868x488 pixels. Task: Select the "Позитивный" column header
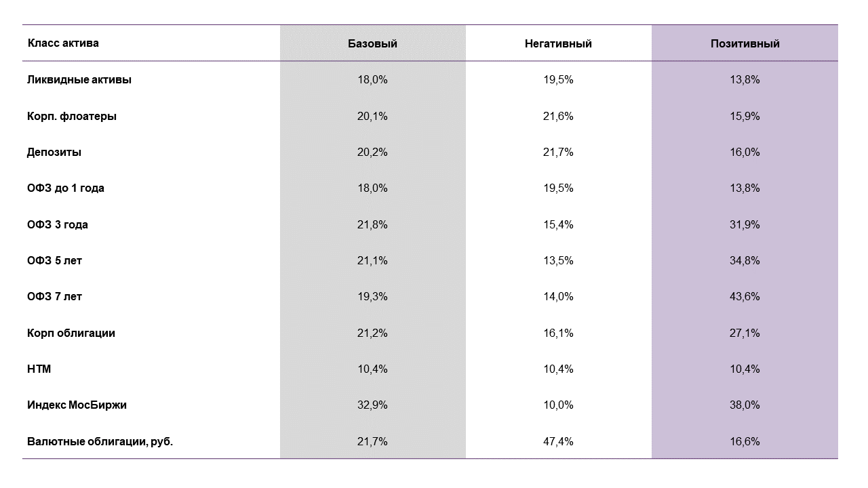[x=745, y=43]
